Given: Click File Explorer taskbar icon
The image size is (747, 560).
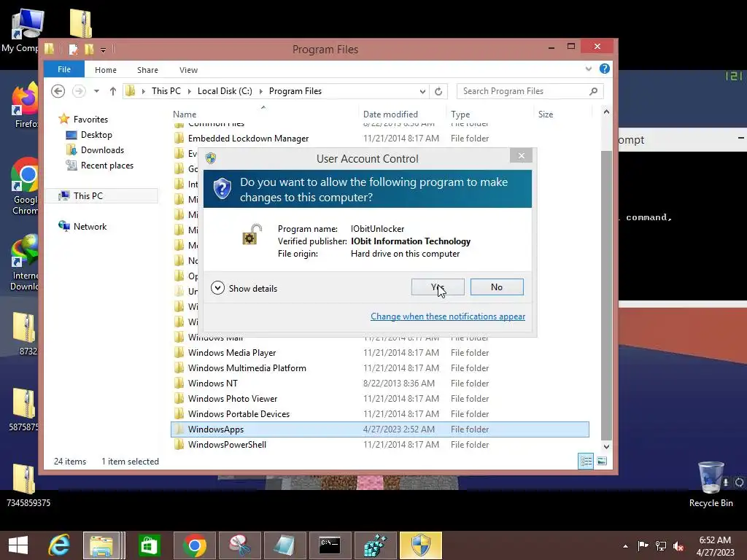Looking at the screenshot, I should (x=101, y=545).
